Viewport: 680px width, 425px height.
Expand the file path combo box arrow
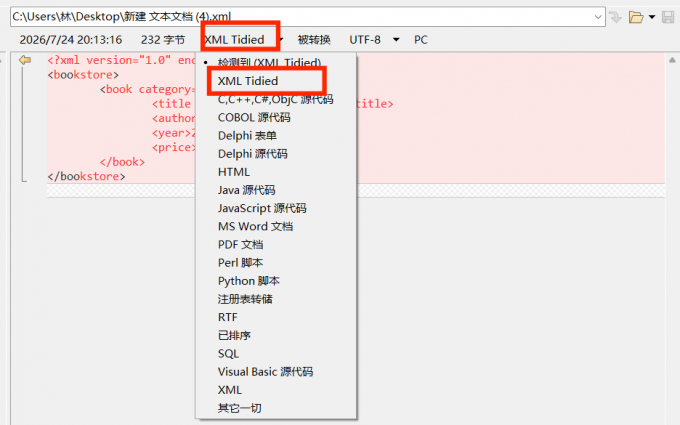[598, 17]
